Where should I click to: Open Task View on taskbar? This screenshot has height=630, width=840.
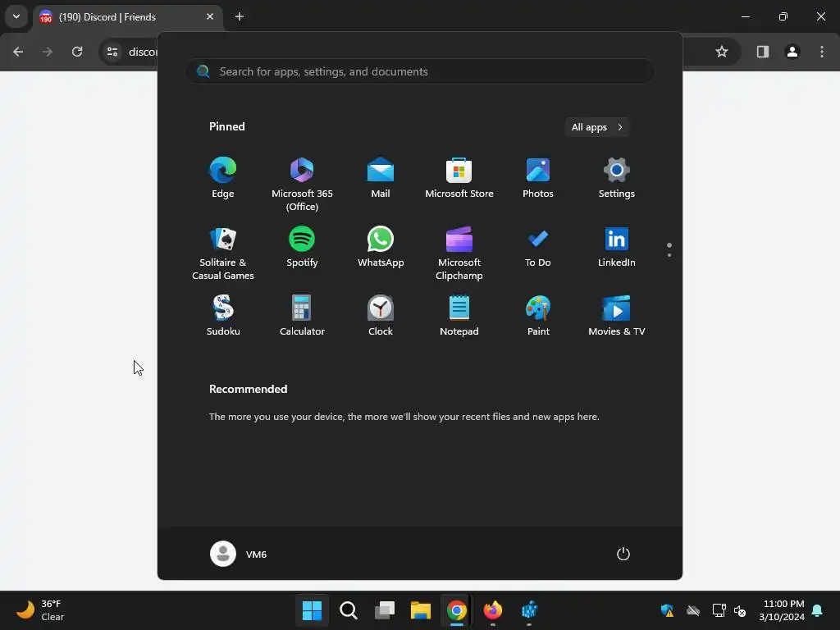tap(384, 610)
